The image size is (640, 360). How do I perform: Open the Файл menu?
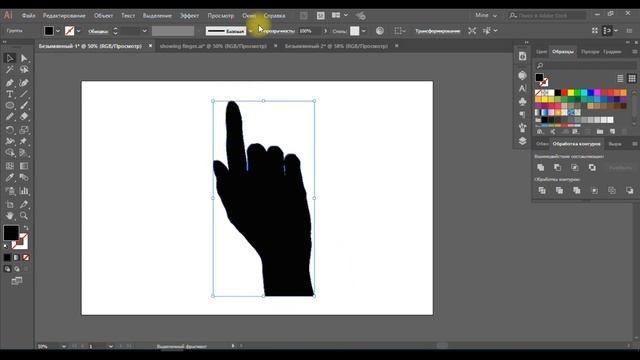pyautogui.click(x=29, y=16)
